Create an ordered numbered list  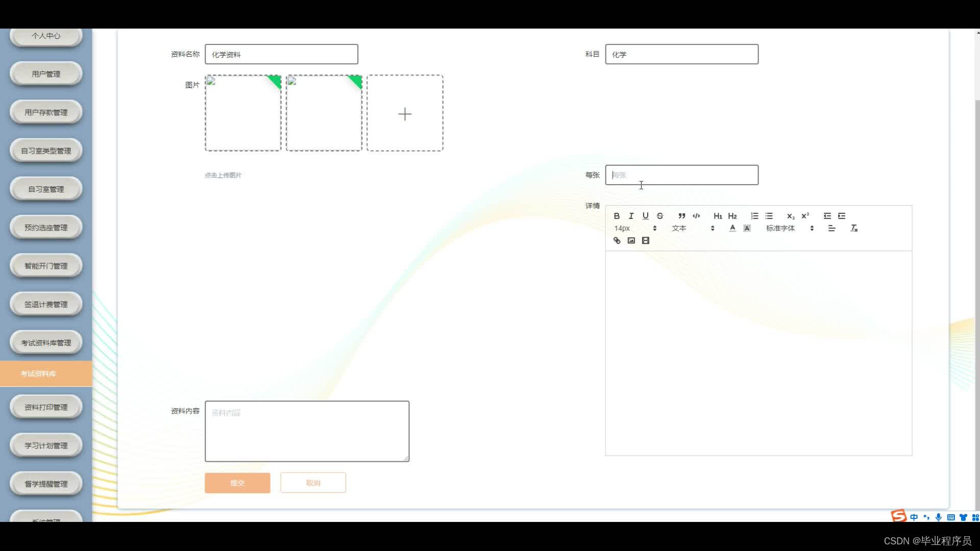[x=754, y=216]
